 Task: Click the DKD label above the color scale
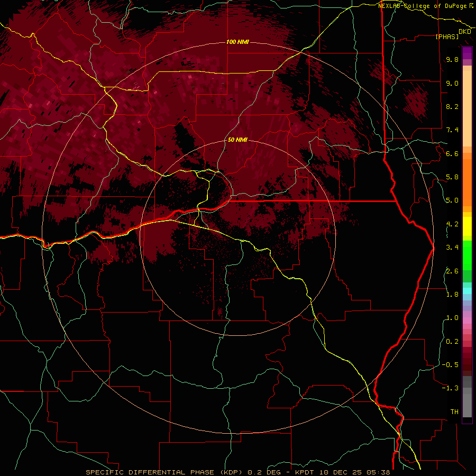[x=465, y=32]
